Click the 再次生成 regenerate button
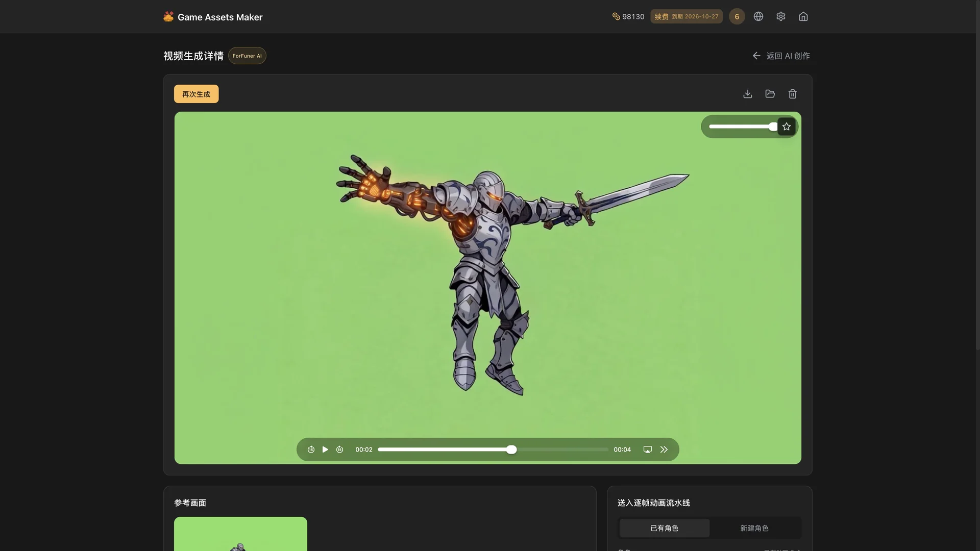The image size is (980, 551). click(196, 94)
